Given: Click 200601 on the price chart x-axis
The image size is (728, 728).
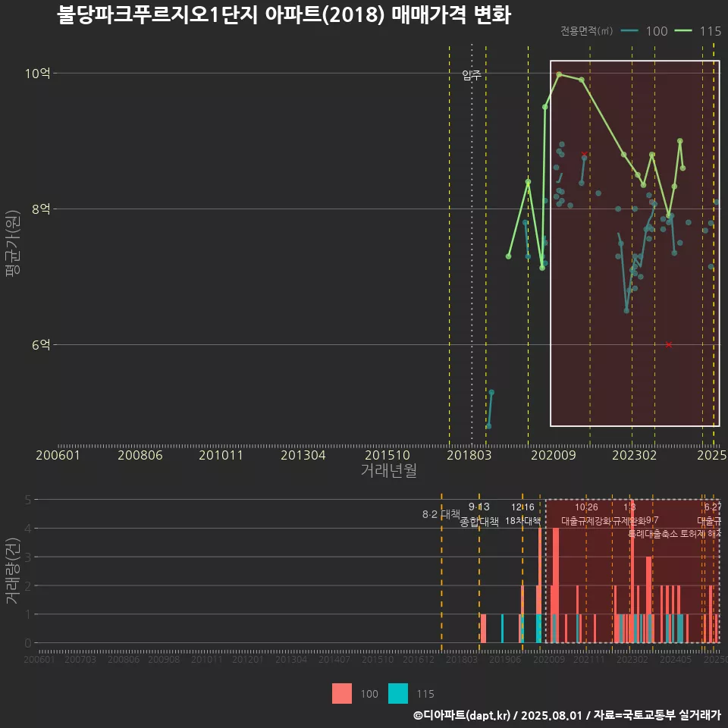Looking at the screenshot, I should click(58, 455).
